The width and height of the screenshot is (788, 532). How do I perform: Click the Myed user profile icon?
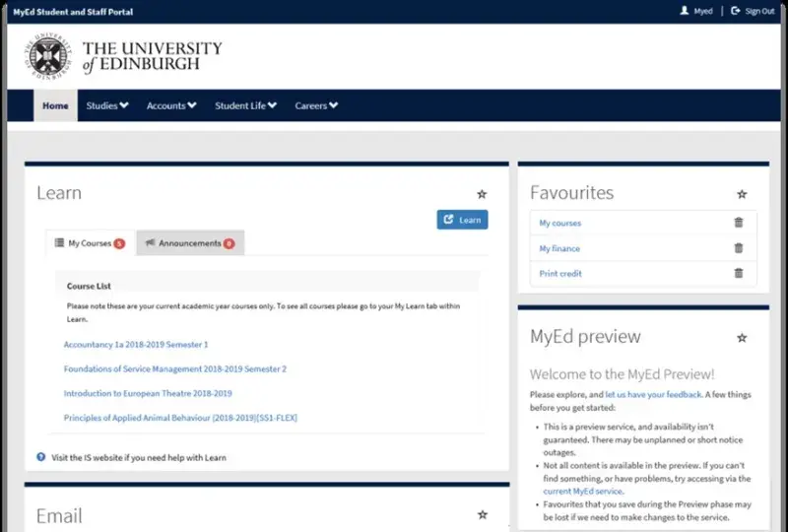(x=686, y=11)
